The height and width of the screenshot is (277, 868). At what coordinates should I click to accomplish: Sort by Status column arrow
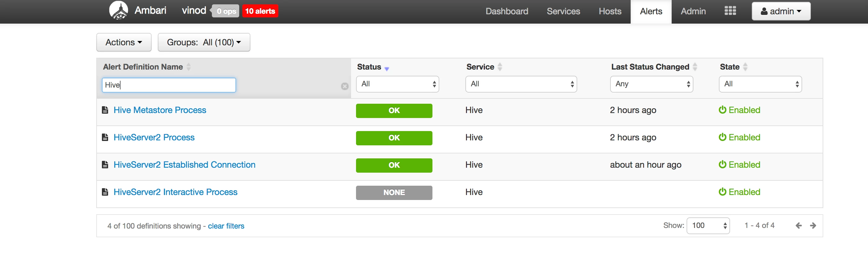(x=386, y=69)
